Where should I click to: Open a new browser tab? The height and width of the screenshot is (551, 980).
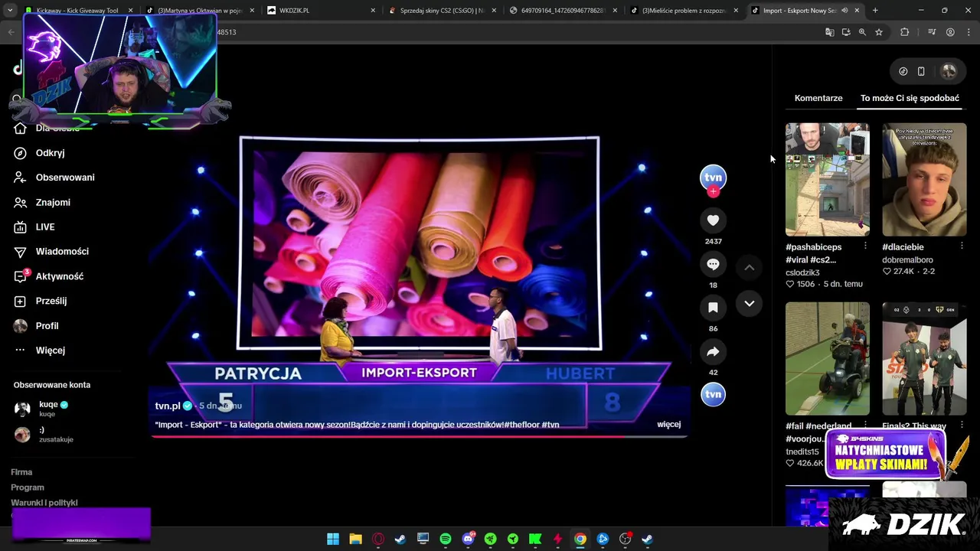coord(875,11)
